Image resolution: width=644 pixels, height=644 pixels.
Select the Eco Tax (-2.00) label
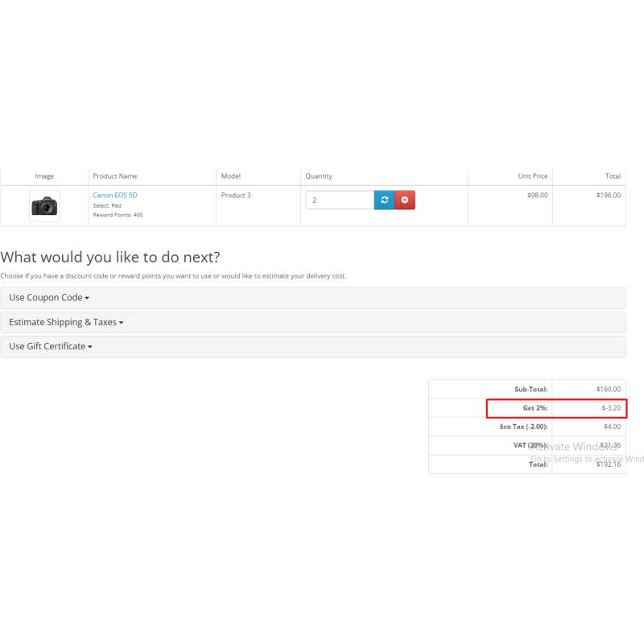pyautogui.click(x=524, y=427)
